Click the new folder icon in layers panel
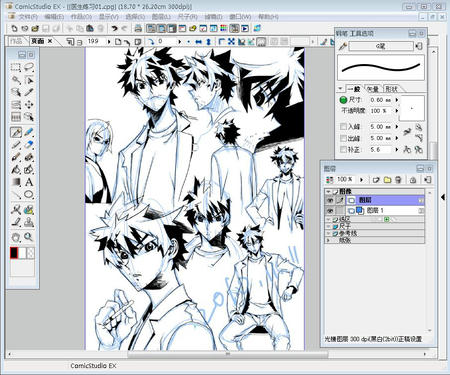Screen dimensions: 450x375 click(x=387, y=180)
